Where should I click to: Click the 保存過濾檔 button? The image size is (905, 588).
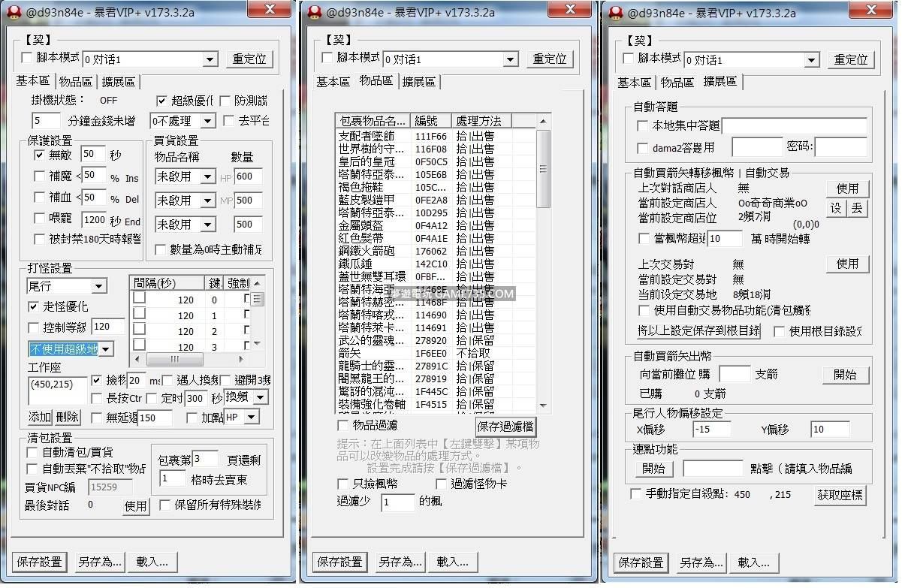[x=505, y=427]
